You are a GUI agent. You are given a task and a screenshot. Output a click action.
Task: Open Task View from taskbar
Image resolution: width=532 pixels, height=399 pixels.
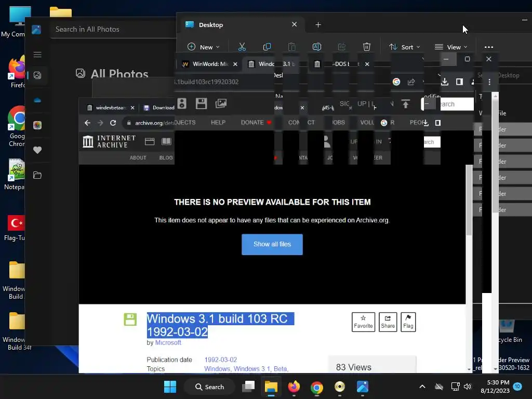(x=248, y=387)
